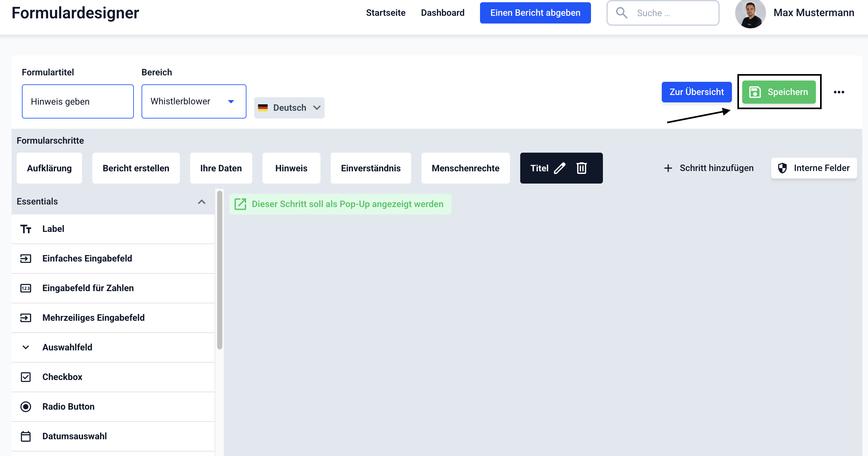
Task: Click the Formulartitel input field
Action: [x=78, y=101]
